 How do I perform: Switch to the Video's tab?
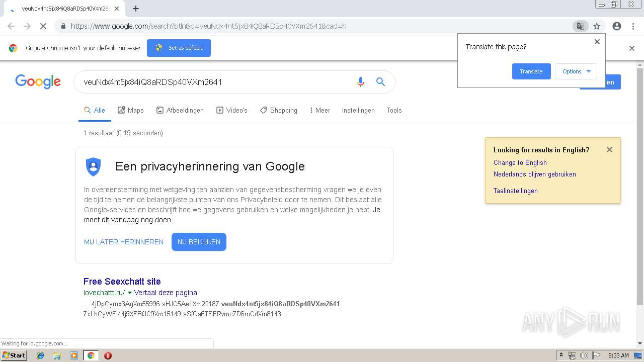click(232, 110)
